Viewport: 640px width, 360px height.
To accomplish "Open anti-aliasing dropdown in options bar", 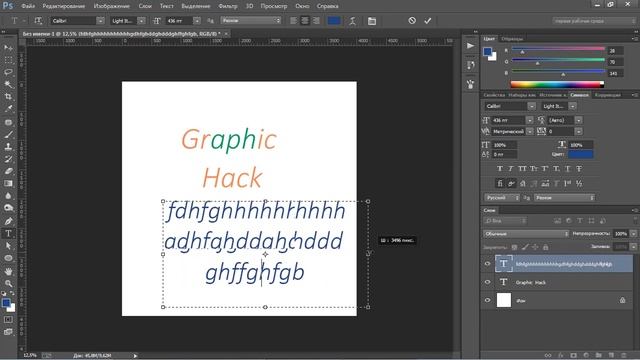I will click(251, 20).
